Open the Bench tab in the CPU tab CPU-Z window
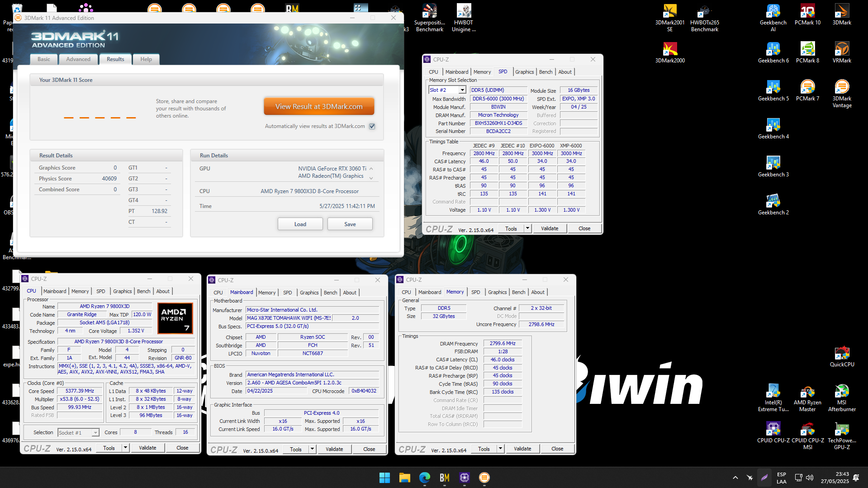 point(143,291)
